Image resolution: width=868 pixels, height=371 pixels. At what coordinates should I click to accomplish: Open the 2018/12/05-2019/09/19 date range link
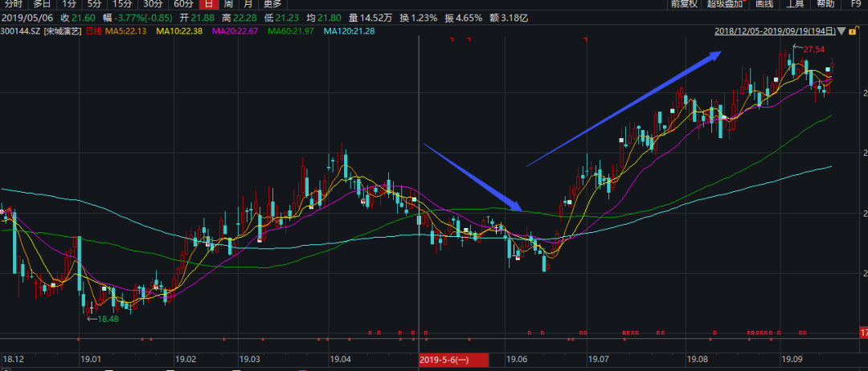tap(775, 31)
